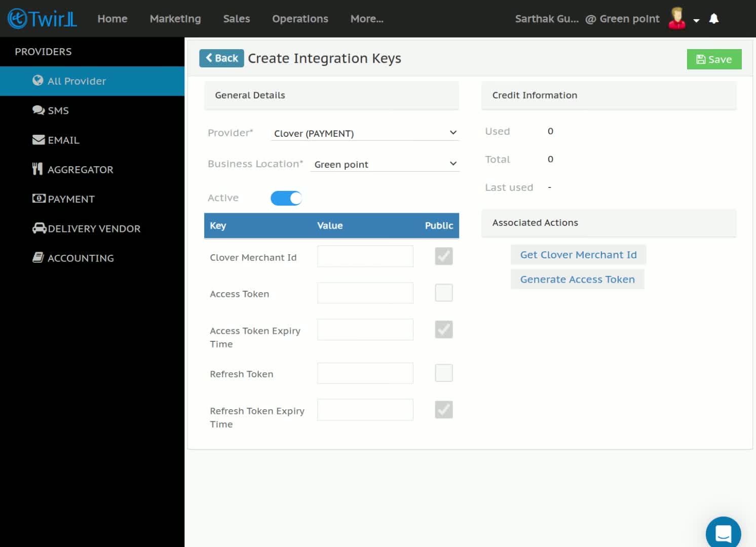Click the Key column header
This screenshot has width=756, height=547.
(218, 226)
